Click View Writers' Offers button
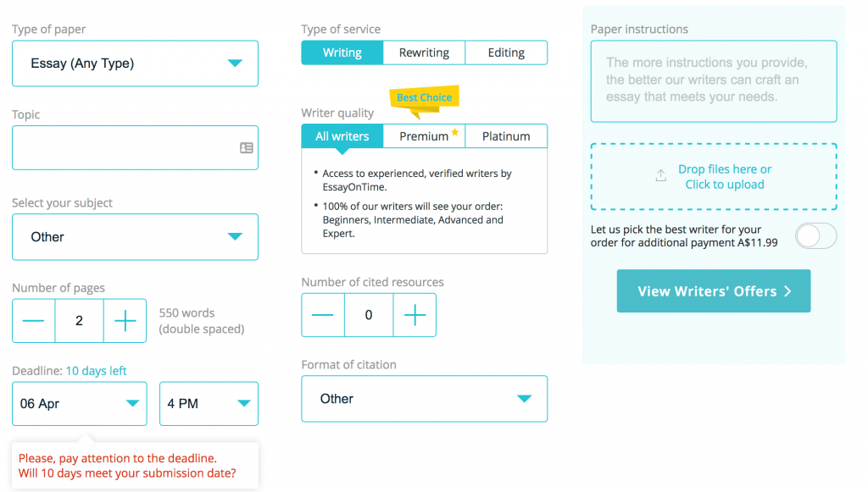 point(714,290)
